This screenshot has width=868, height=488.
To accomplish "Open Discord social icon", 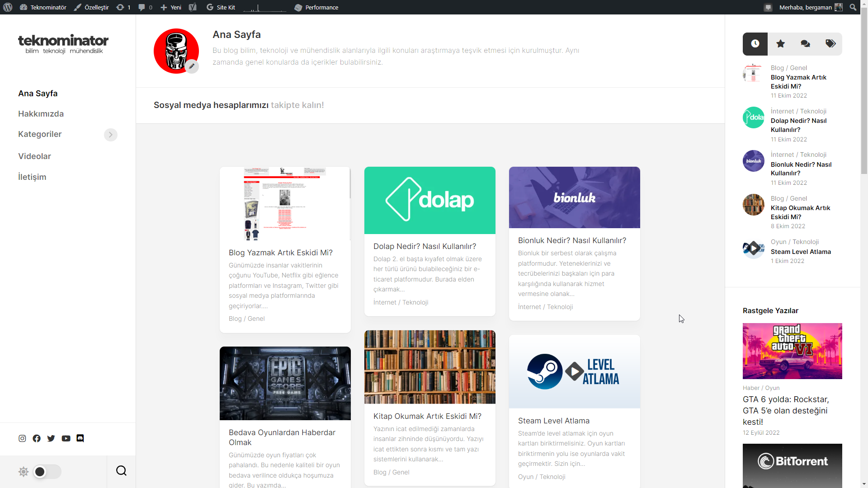I will coord(80,438).
